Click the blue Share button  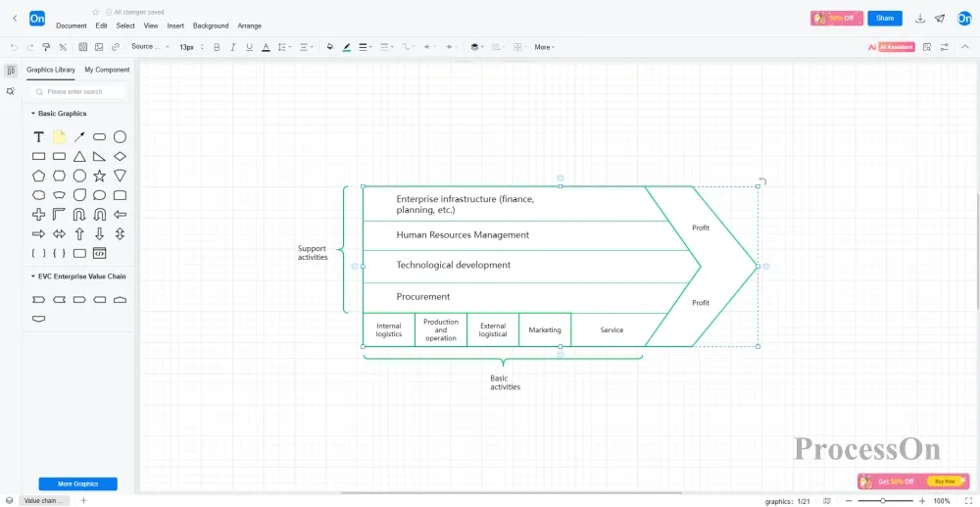tap(884, 19)
